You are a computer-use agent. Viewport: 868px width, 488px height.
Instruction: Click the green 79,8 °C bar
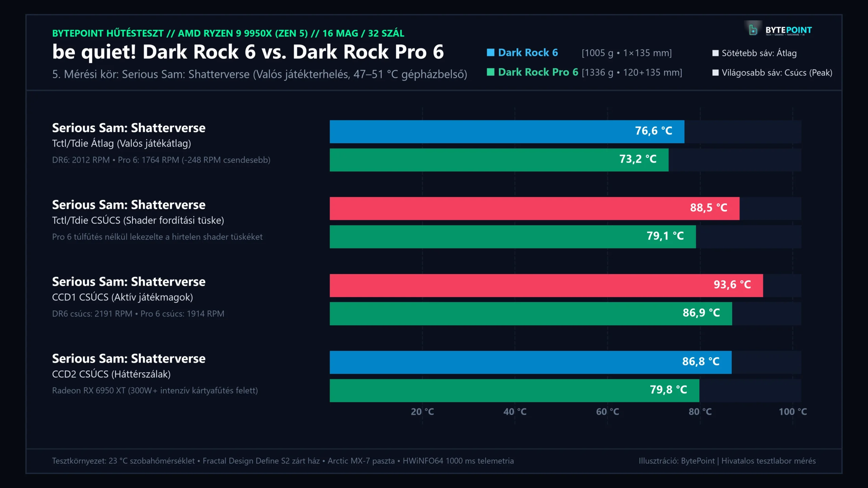(514, 391)
